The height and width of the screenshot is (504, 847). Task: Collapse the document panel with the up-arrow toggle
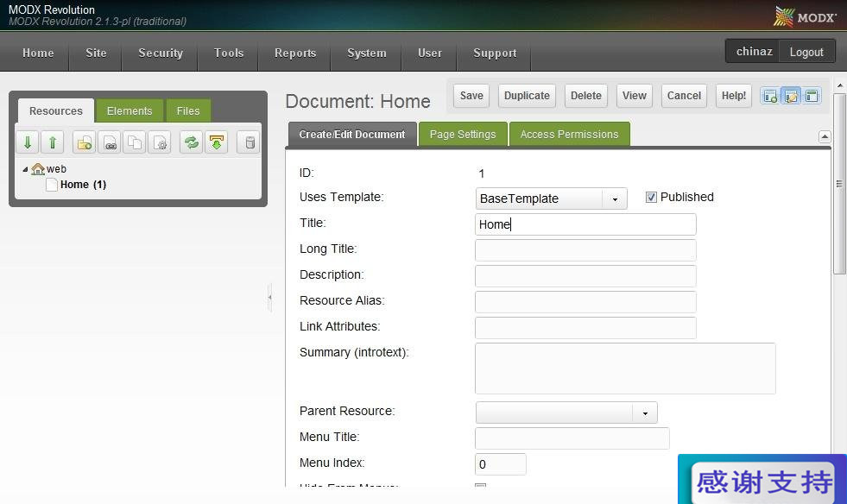click(825, 136)
